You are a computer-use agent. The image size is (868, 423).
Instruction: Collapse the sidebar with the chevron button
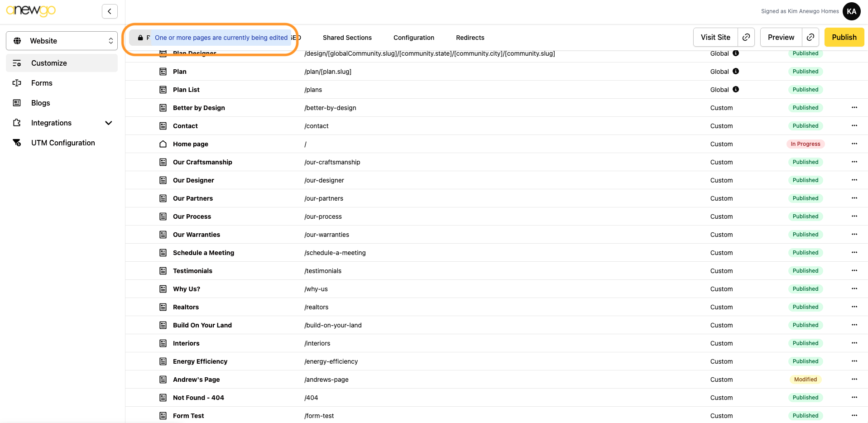pos(110,11)
